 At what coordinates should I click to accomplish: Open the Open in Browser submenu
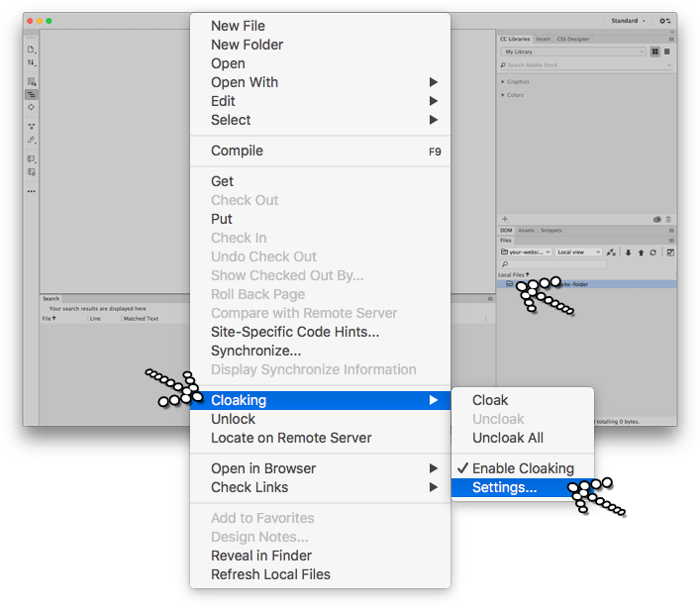[x=320, y=468]
